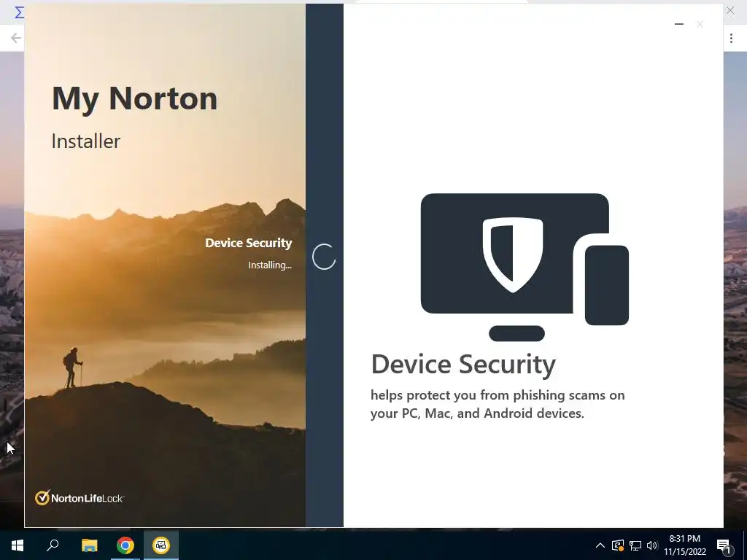The height and width of the screenshot is (560, 747).
Task: Click the browser back arrow
Action: point(16,38)
